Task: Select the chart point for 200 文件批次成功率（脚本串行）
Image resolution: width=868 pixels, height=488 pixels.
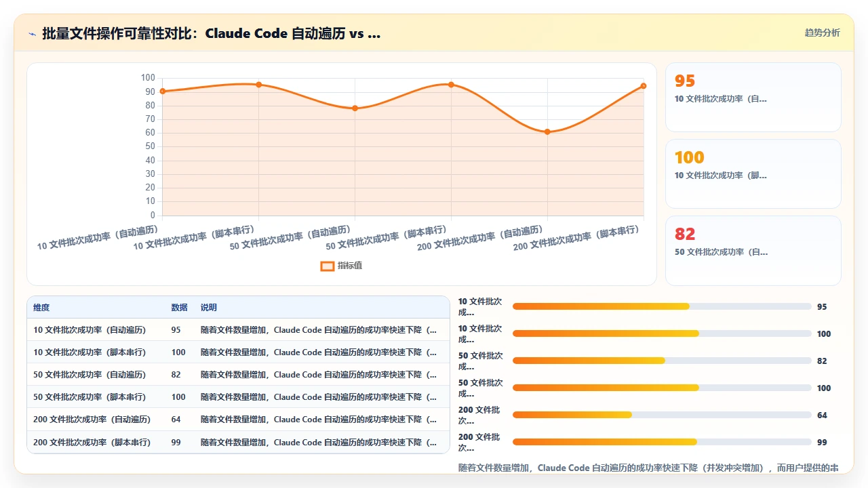Action: (643, 85)
